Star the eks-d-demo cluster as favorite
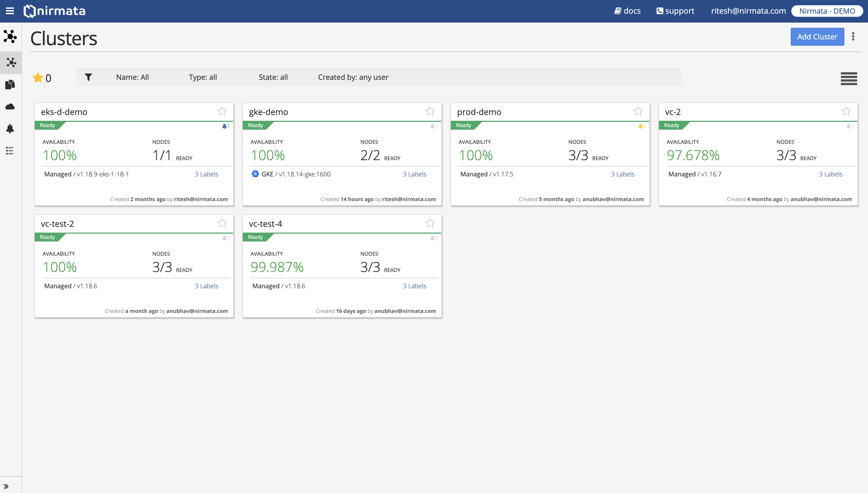The width and height of the screenshot is (868, 493). [222, 111]
